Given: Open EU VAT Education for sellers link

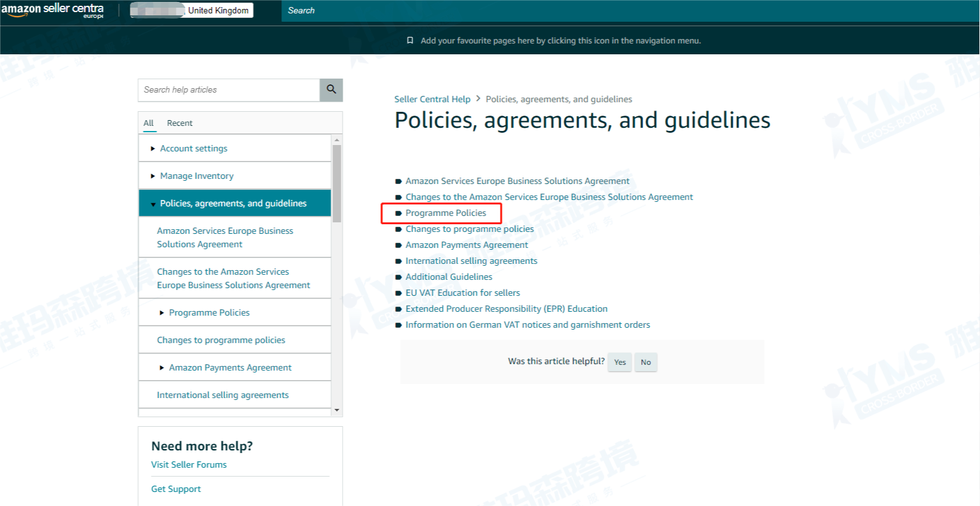Looking at the screenshot, I should point(463,293).
